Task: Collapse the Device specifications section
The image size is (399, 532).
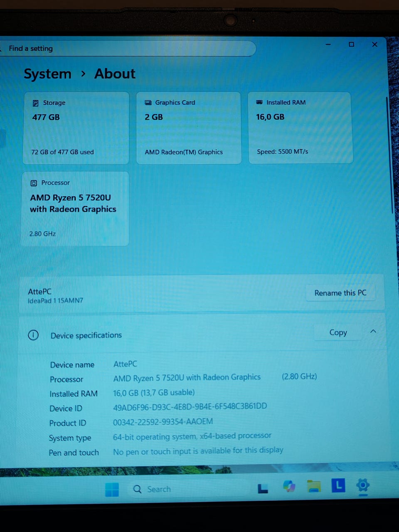Action: pos(373,331)
